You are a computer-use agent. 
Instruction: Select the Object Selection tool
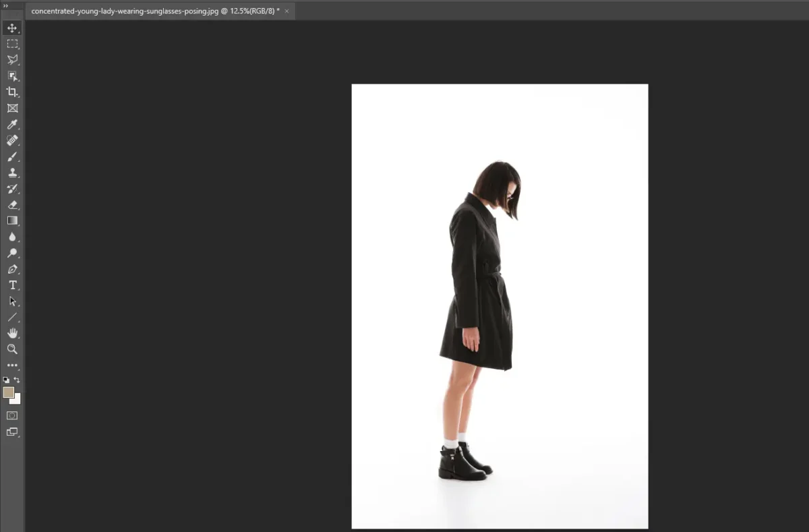[x=12, y=76]
